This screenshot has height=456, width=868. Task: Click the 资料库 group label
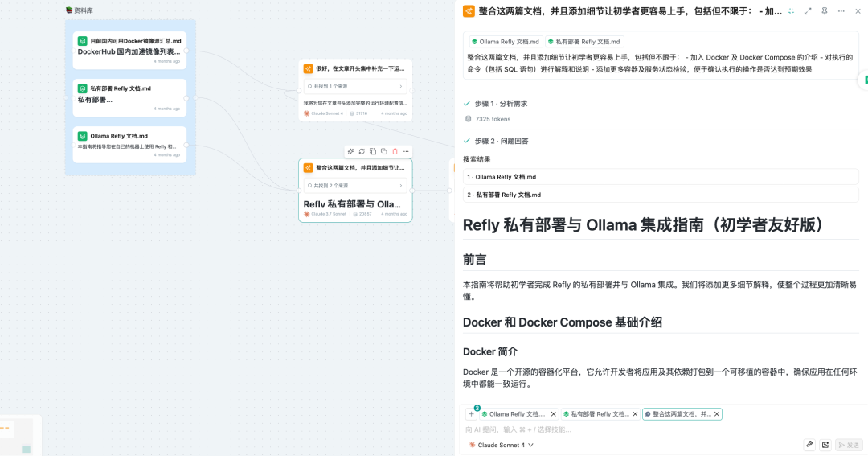point(79,10)
